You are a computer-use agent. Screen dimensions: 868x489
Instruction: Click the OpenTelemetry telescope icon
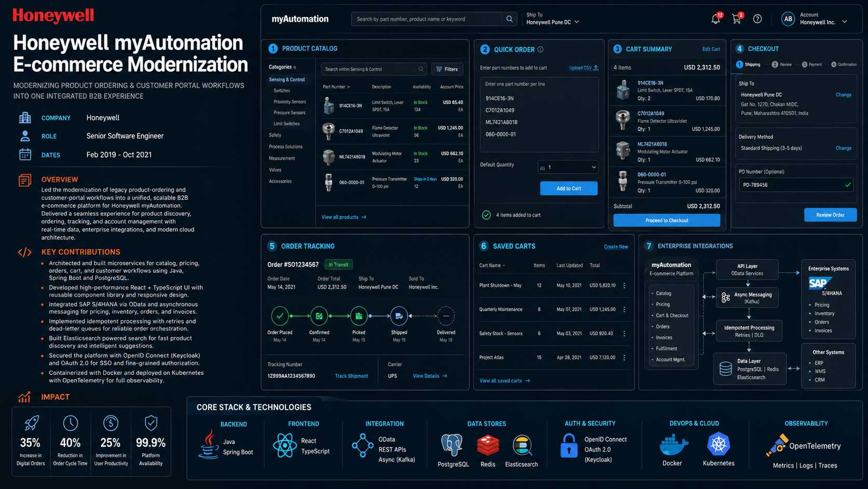click(x=777, y=445)
